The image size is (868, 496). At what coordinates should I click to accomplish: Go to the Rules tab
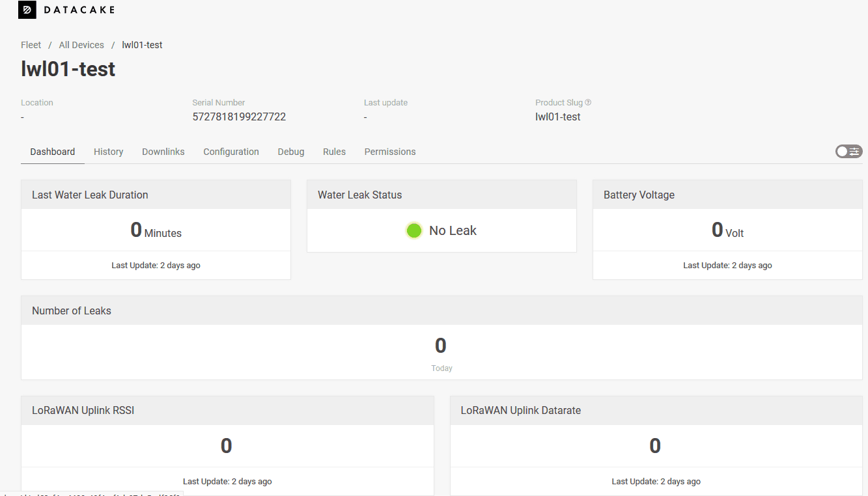pyautogui.click(x=334, y=152)
